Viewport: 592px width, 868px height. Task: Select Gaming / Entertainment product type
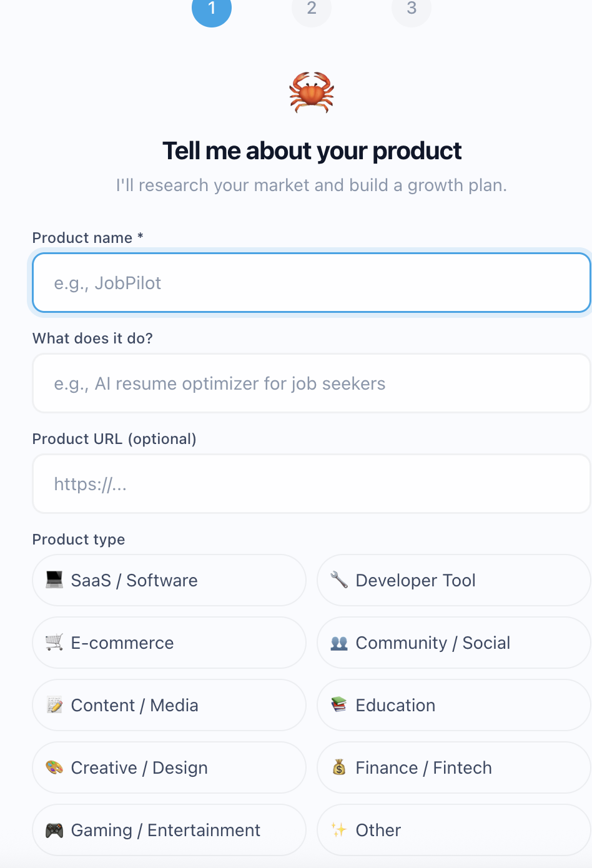(169, 830)
